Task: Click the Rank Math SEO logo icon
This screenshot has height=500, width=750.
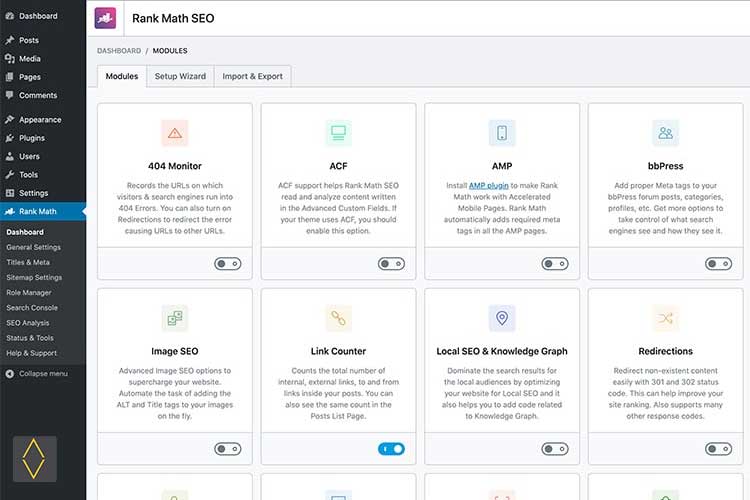Action: [x=105, y=18]
